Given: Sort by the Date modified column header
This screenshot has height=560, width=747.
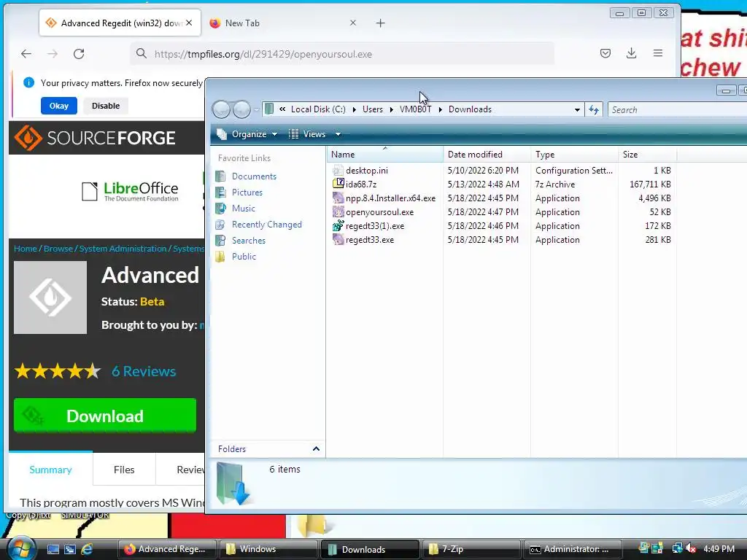Looking at the screenshot, I should click(487, 155).
